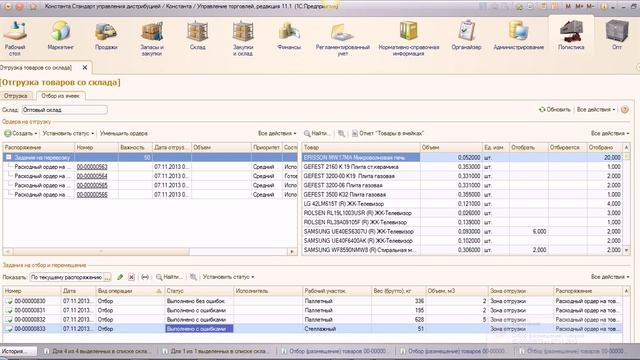Open Все действия menu in tasks panel
The width and height of the screenshot is (640, 360).
[x=610, y=277]
